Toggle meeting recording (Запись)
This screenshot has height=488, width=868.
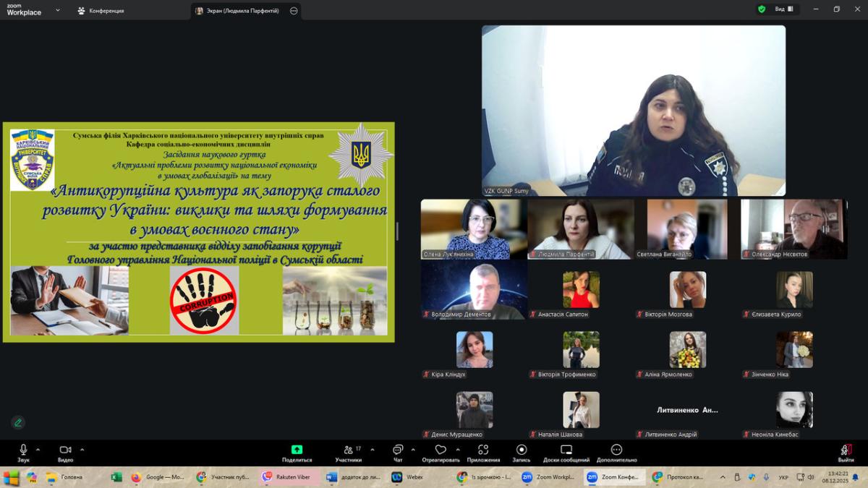[x=522, y=453]
